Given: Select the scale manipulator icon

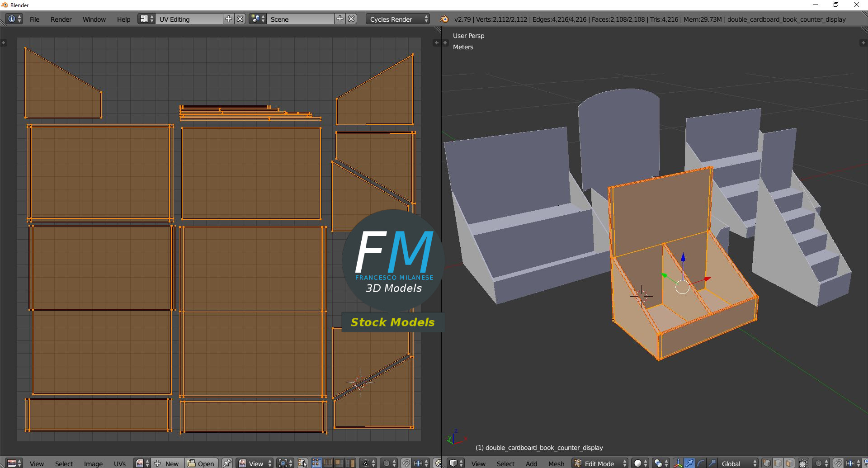Looking at the screenshot, I should pyautogui.click(x=712, y=463).
